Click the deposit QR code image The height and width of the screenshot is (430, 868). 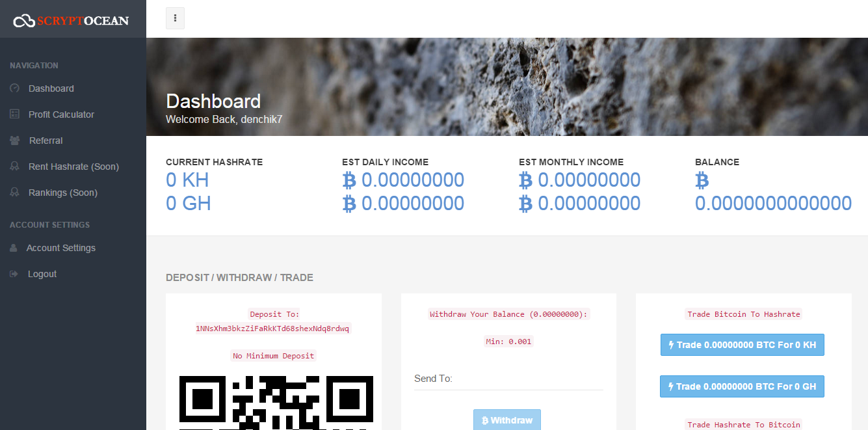point(276,402)
